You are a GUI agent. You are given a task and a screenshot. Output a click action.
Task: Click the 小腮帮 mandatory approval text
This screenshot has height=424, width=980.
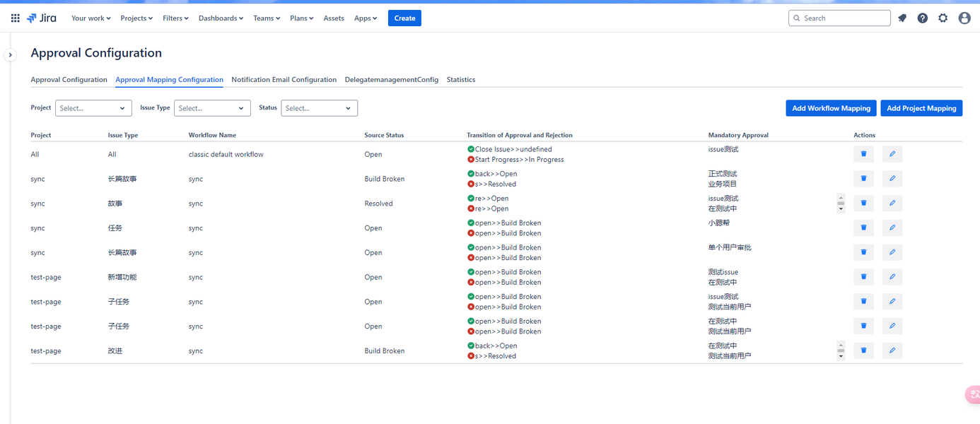719,223
